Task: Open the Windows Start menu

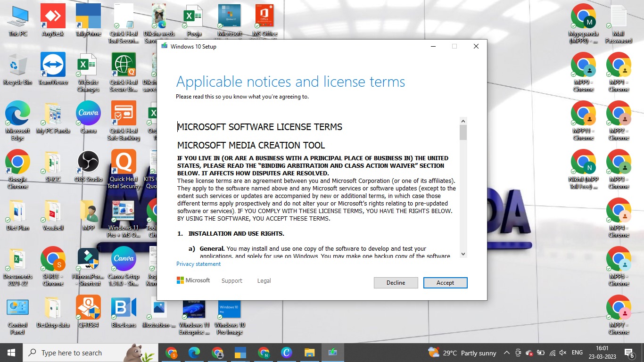Action: pyautogui.click(x=11, y=353)
